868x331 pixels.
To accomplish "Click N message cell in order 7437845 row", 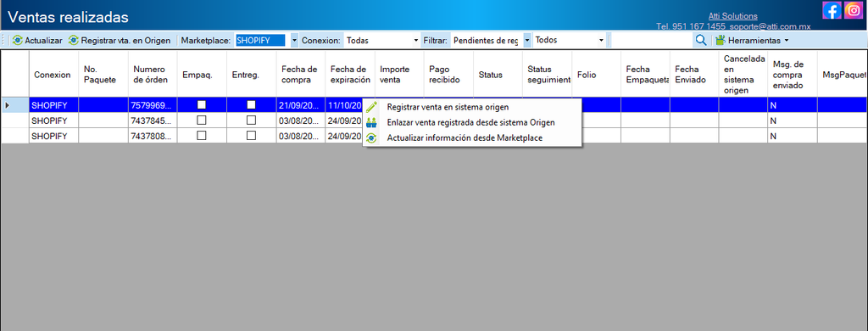I will (793, 121).
